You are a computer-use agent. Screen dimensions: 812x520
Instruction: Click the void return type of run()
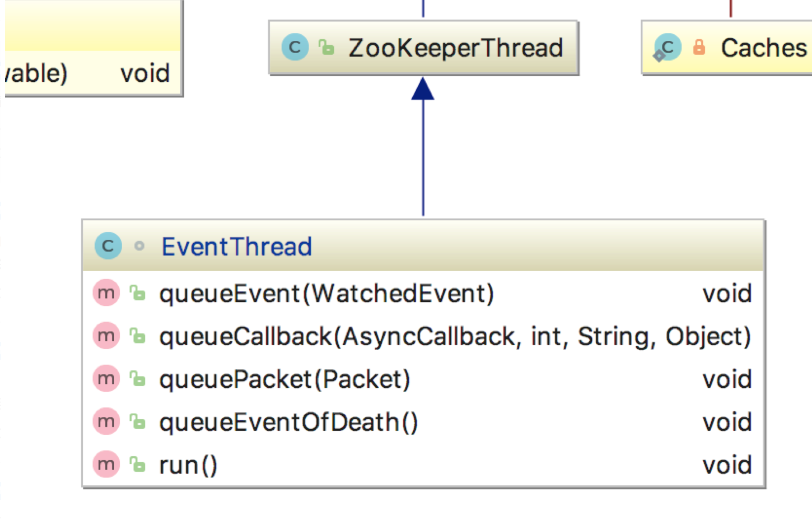727,465
